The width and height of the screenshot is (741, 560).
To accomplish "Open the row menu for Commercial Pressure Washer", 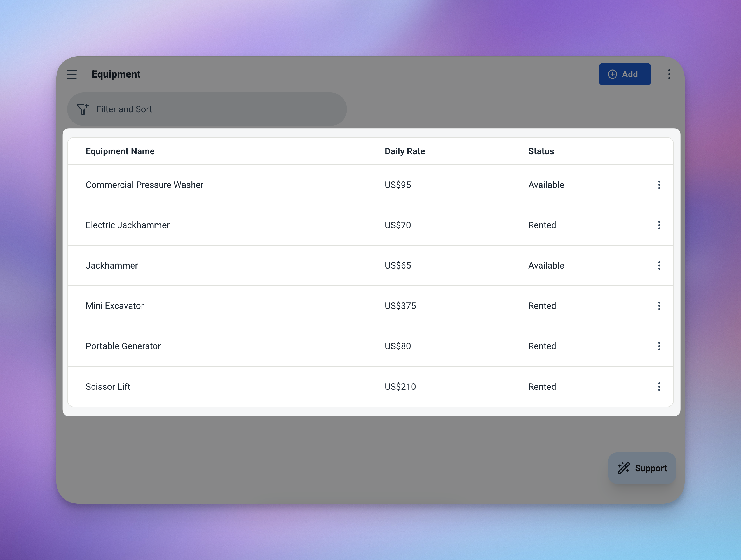I will [x=659, y=185].
